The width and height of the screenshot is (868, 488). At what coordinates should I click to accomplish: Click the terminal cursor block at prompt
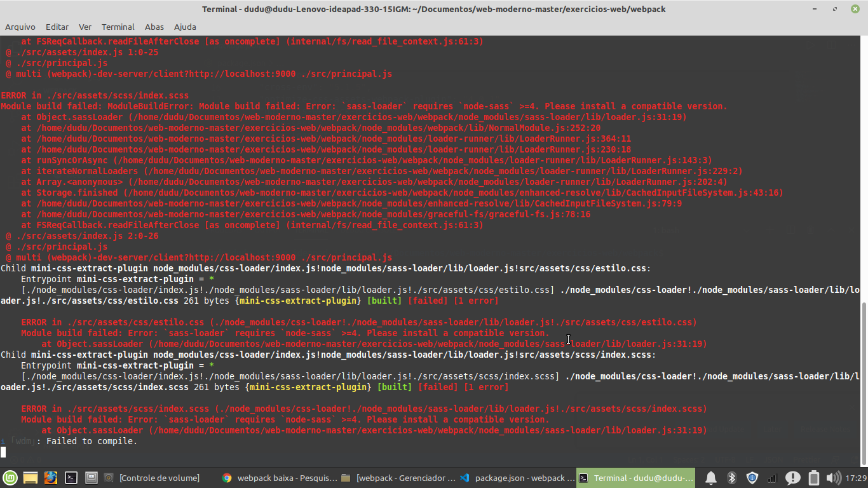tap(3, 452)
